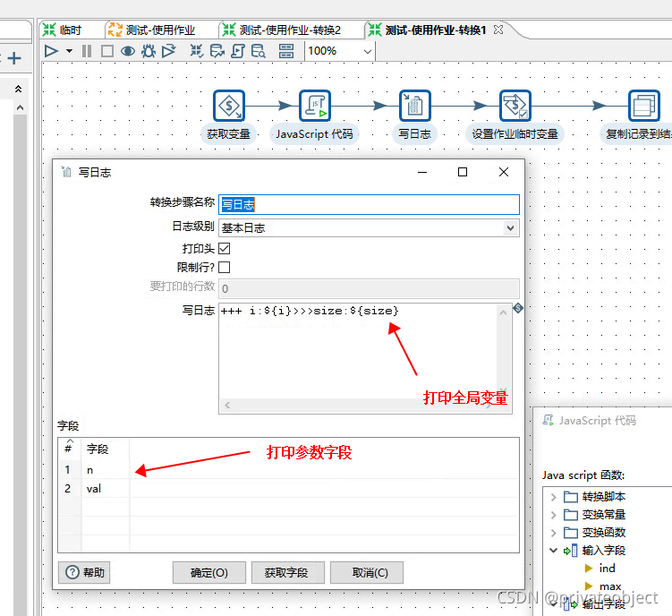Select the 获取变量 step icon

tap(229, 106)
